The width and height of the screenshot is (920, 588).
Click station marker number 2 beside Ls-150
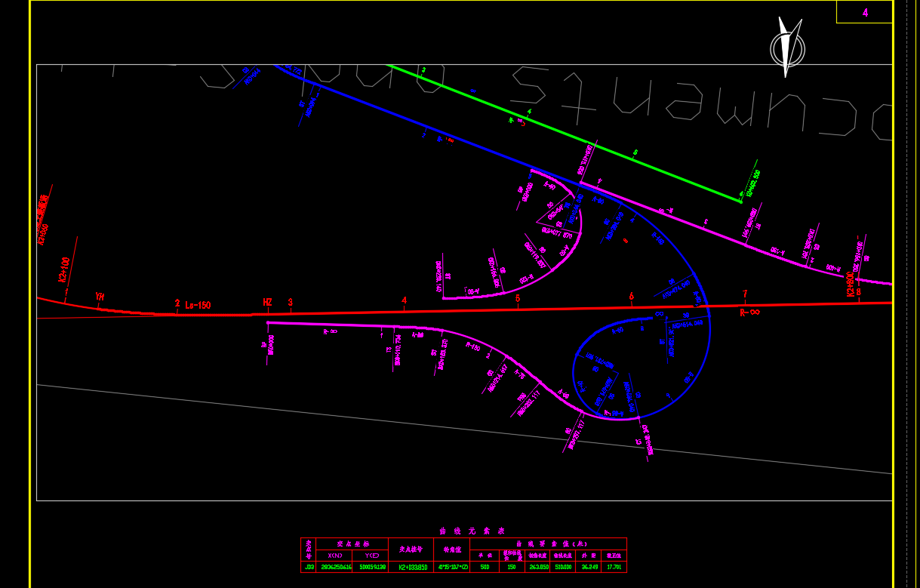point(177,303)
